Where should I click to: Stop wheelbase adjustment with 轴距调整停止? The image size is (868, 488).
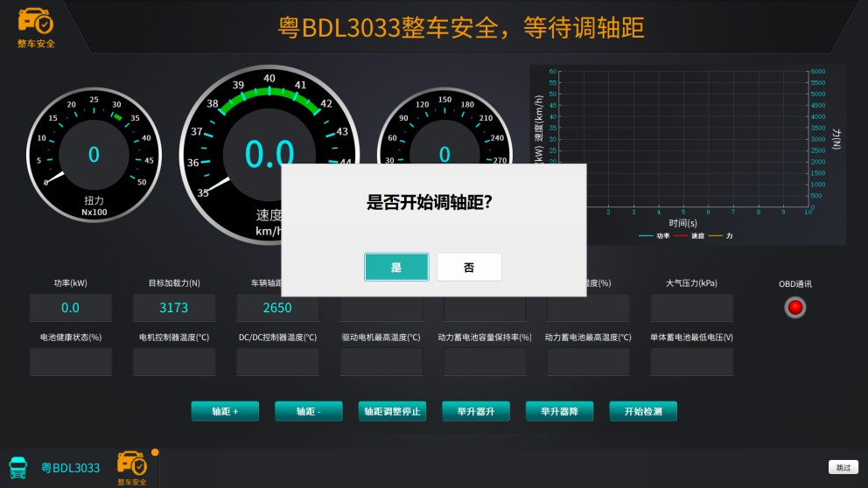392,411
